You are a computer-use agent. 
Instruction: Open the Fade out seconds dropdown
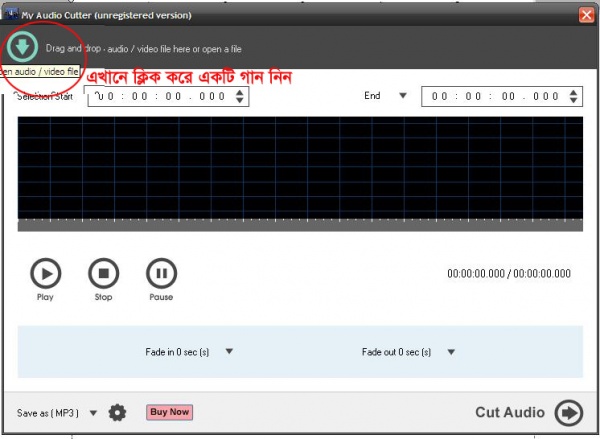click(x=452, y=352)
